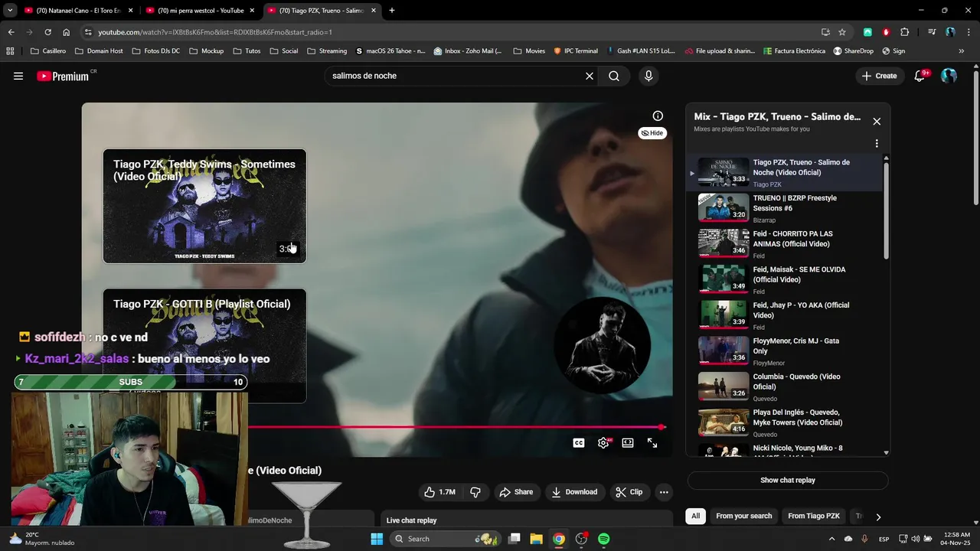Play Playa Del Inglés by Quevedo
Image resolution: width=980 pixels, height=551 pixels.
point(786,422)
